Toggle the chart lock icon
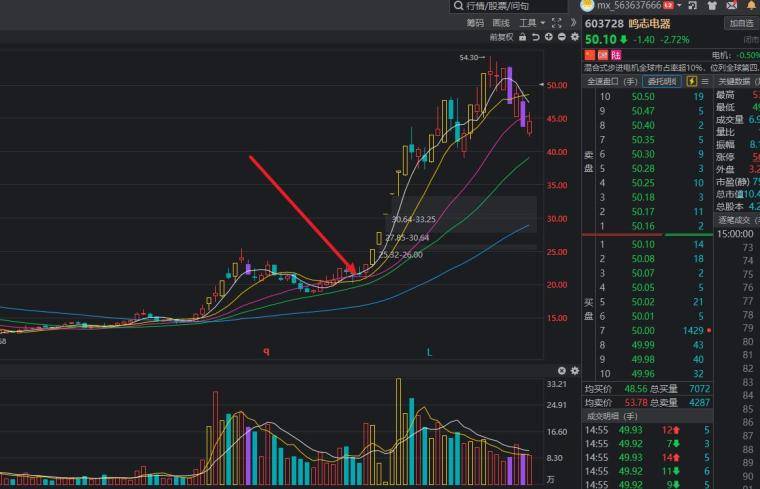Image resolution: width=760 pixels, height=489 pixels. [522, 37]
